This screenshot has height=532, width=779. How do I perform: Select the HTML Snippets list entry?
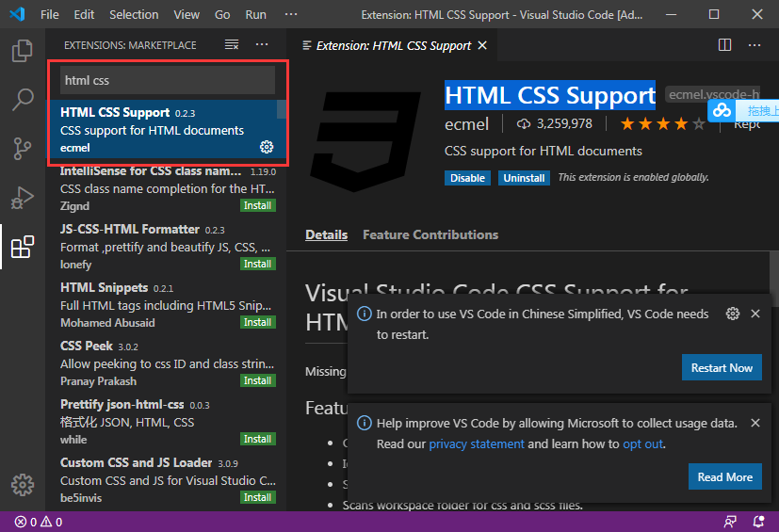pyautogui.click(x=168, y=305)
